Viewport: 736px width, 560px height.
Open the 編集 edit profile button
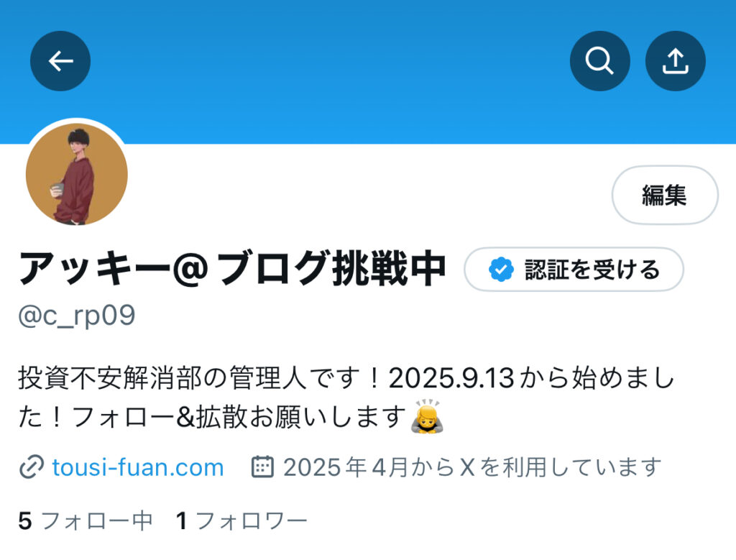[665, 195]
